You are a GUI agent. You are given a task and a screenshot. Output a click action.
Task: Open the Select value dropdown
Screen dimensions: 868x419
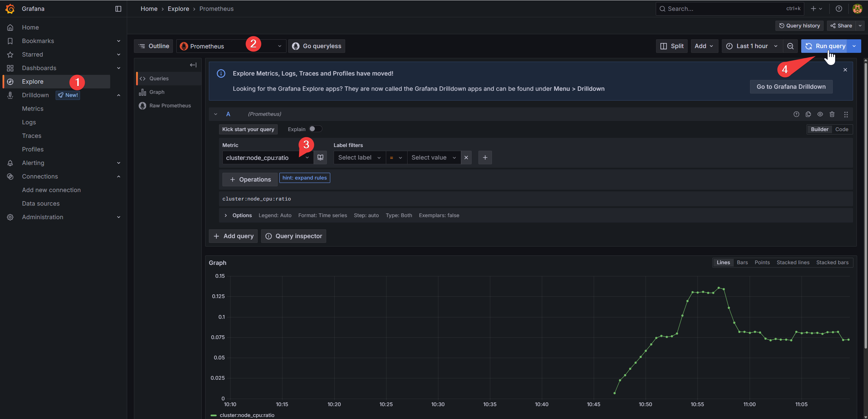click(434, 158)
